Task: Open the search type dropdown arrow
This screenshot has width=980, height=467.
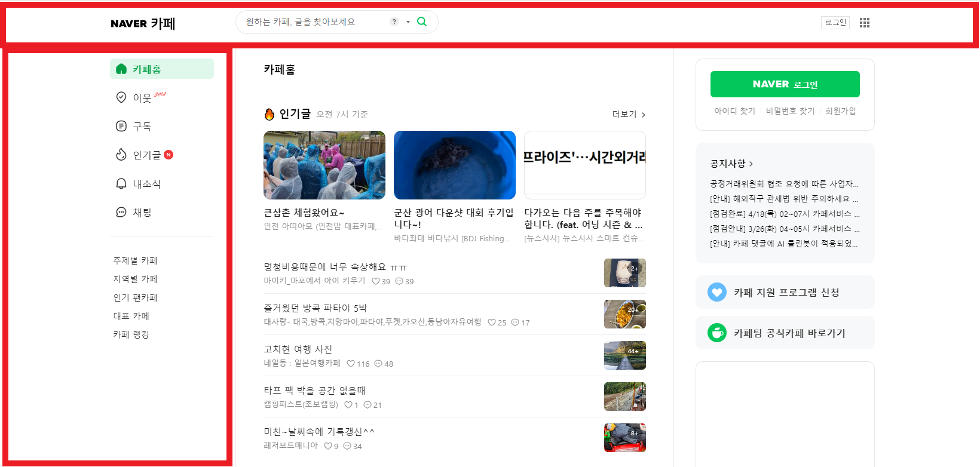Action: [x=408, y=22]
